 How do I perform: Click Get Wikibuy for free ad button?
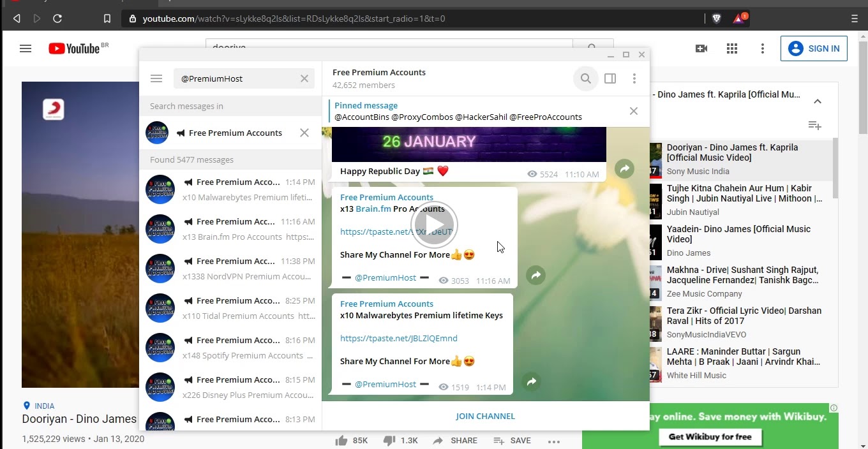[x=710, y=437]
